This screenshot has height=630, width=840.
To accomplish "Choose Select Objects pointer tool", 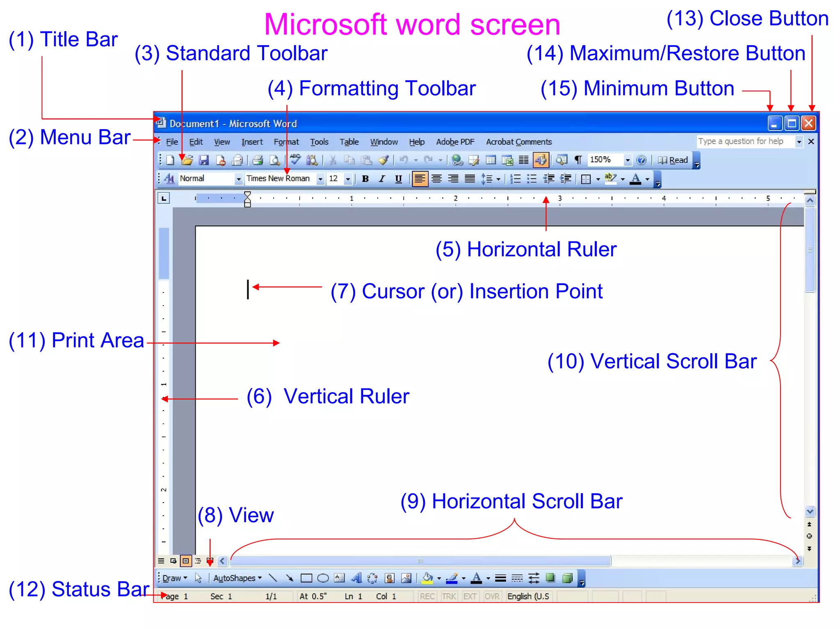I will [199, 578].
